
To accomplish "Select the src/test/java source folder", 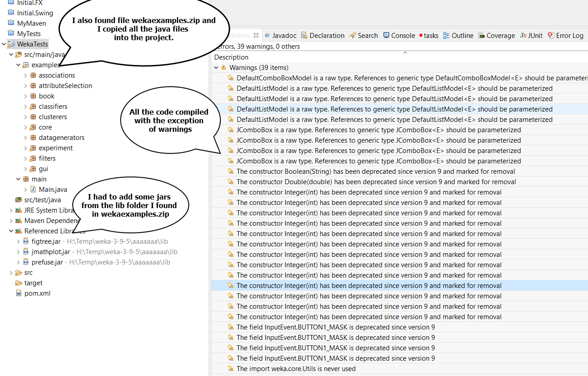I will [x=42, y=200].
